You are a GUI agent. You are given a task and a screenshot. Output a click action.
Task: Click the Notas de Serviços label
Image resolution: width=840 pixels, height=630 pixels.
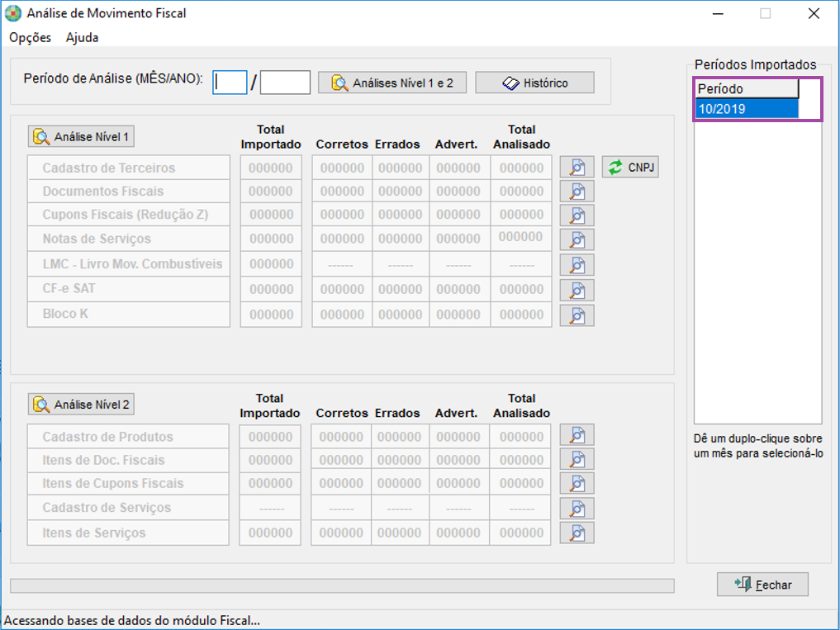pos(129,239)
